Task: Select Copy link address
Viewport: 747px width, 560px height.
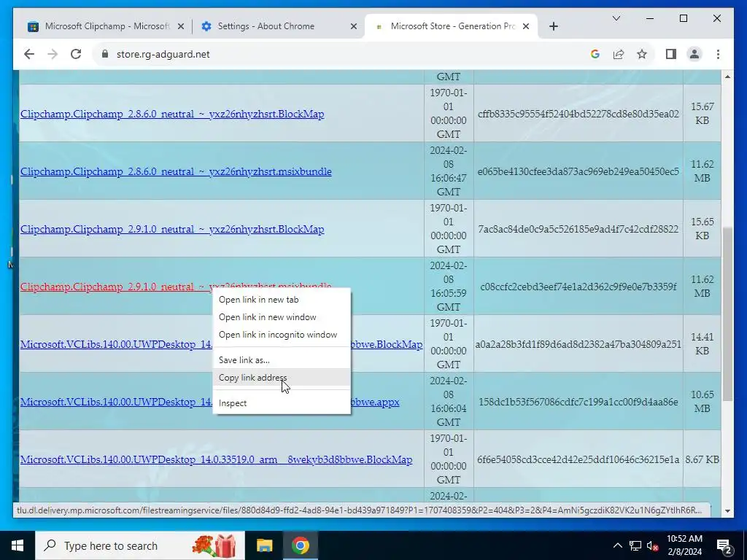Action: [282, 378]
